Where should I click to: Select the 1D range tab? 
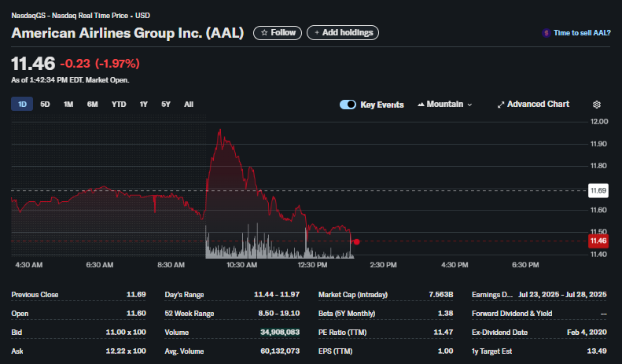[x=22, y=105]
